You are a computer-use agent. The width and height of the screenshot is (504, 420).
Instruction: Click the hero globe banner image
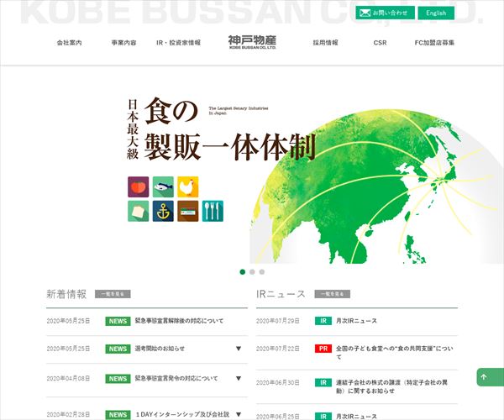pos(376,186)
